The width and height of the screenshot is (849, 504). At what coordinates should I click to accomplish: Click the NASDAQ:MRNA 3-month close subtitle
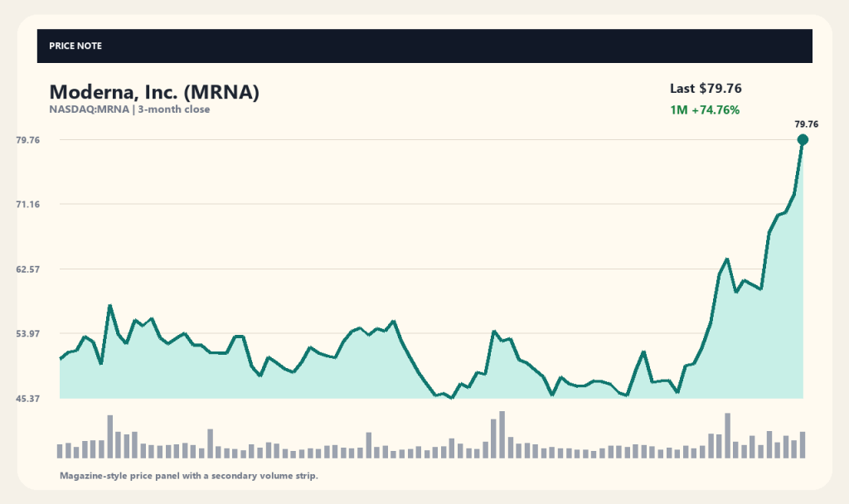click(x=129, y=109)
